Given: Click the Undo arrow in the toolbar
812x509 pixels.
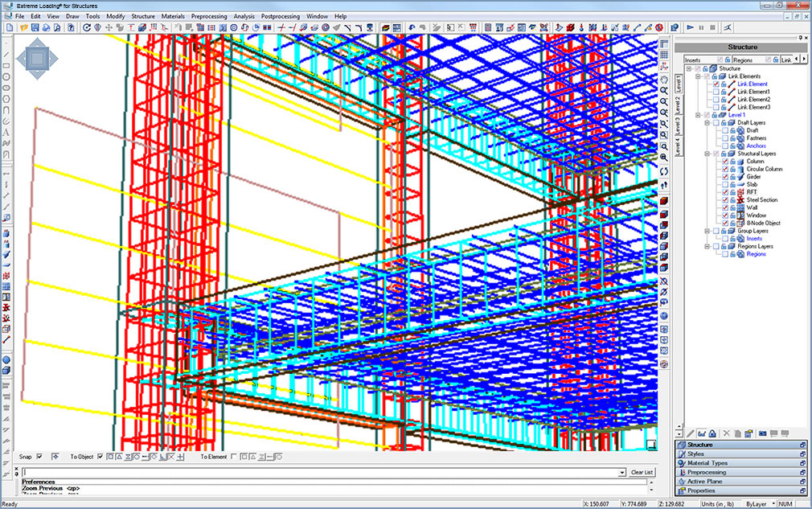Looking at the screenshot, I should click(412, 27).
